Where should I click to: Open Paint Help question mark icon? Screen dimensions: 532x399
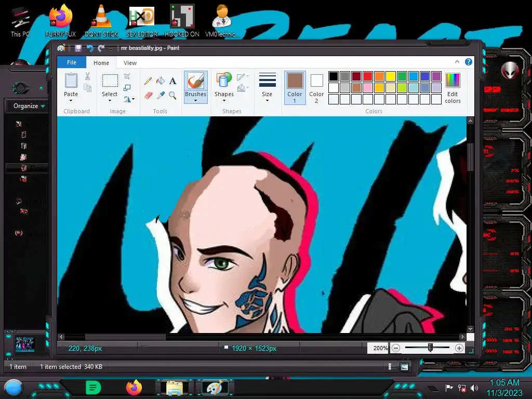pyautogui.click(x=469, y=62)
